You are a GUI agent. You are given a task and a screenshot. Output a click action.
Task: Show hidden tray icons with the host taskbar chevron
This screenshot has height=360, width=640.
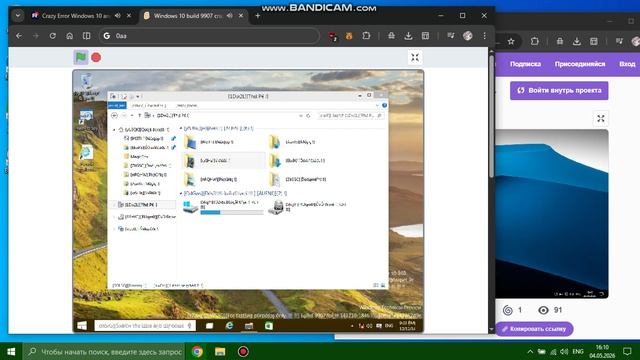pyautogui.click(x=530, y=351)
